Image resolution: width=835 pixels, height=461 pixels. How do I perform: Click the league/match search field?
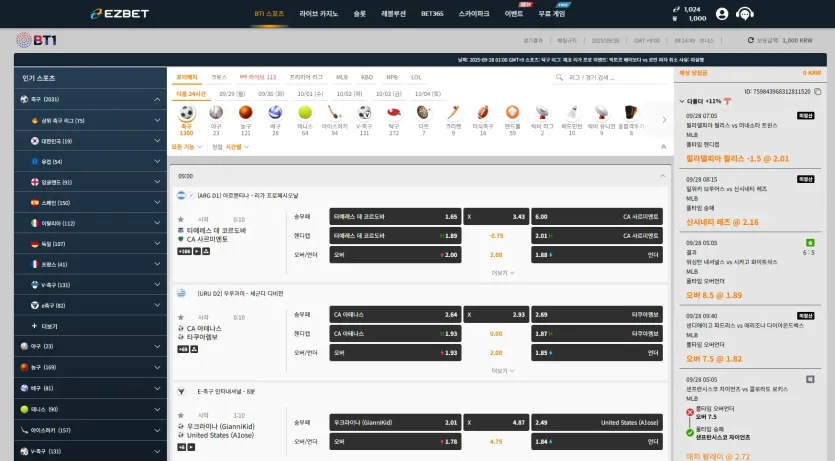pos(612,77)
